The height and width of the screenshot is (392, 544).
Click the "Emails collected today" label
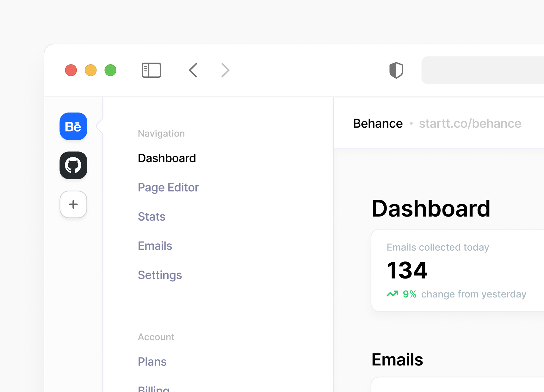click(438, 247)
